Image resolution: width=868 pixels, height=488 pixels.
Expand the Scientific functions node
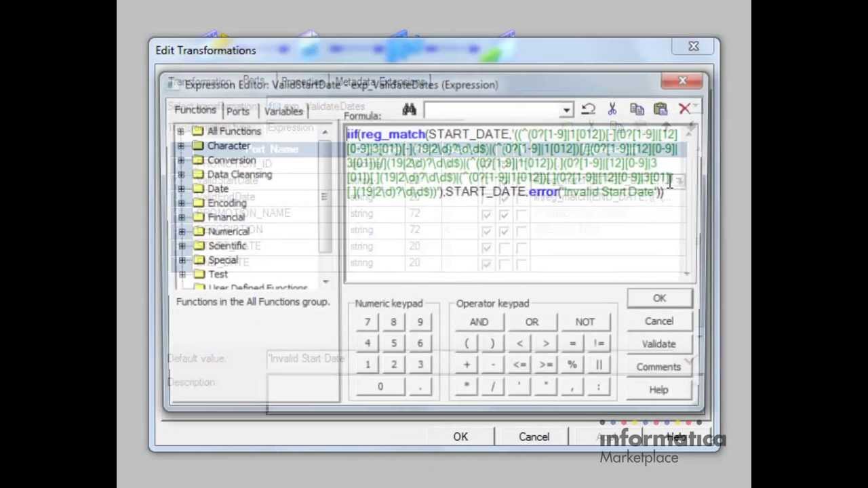[x=180, y=245]
